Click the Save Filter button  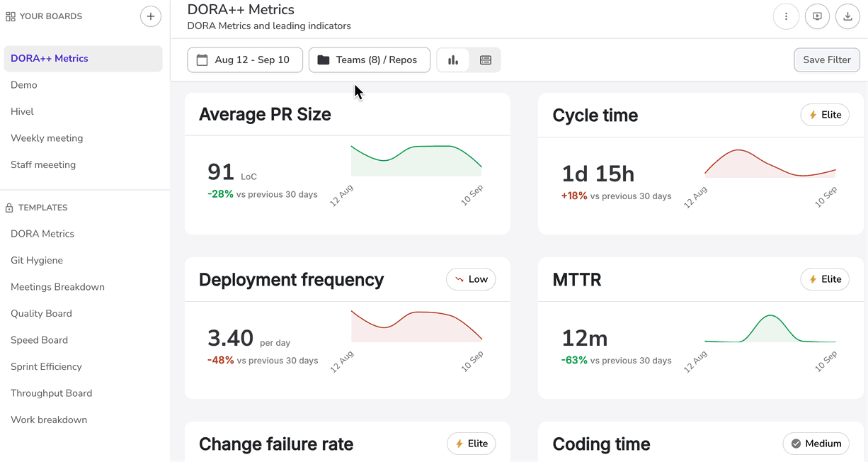click(x=826, y=60)
